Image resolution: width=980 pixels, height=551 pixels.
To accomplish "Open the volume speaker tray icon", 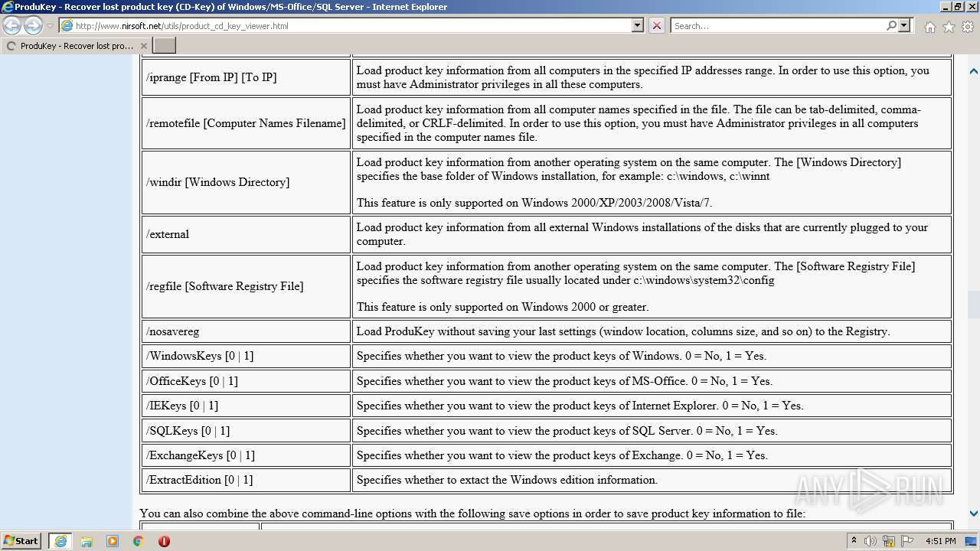I will coord(871,541).
